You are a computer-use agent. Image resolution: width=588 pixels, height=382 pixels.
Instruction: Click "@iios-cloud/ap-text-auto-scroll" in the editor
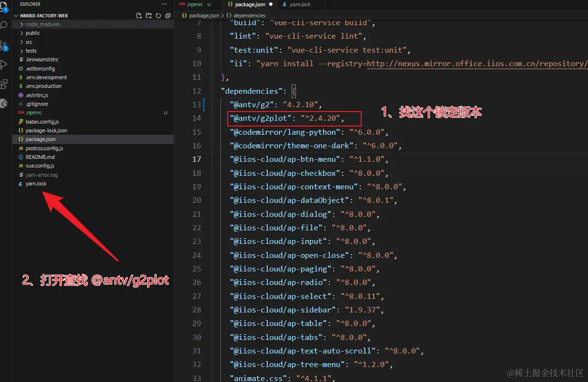pyautogui.click(x=303, y=351)
